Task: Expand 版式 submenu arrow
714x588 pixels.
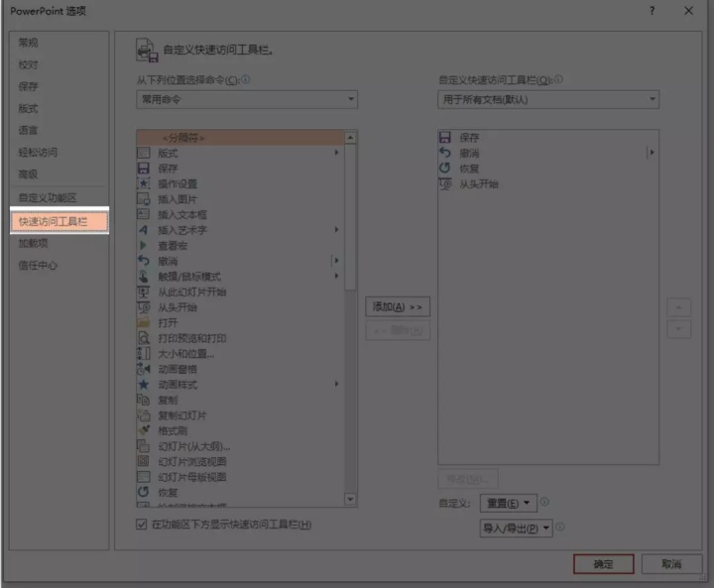Action: (336, 153)
